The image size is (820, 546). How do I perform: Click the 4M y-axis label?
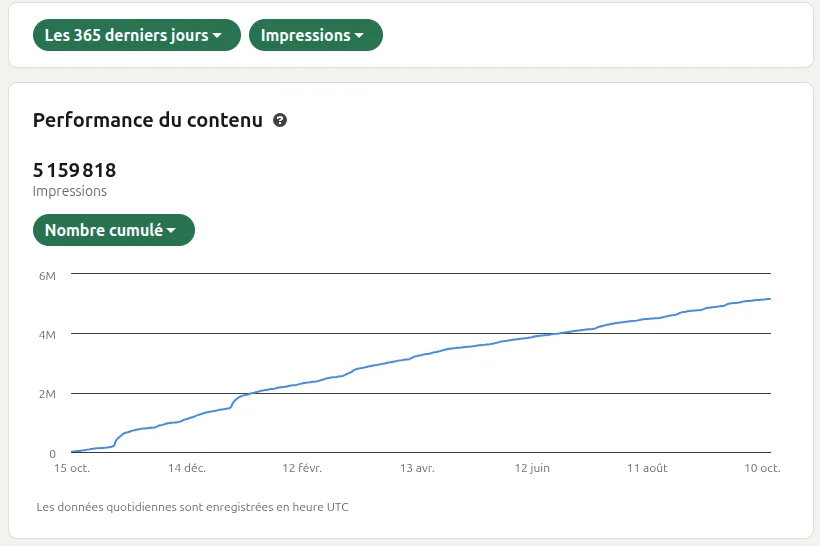pos(47,335)
